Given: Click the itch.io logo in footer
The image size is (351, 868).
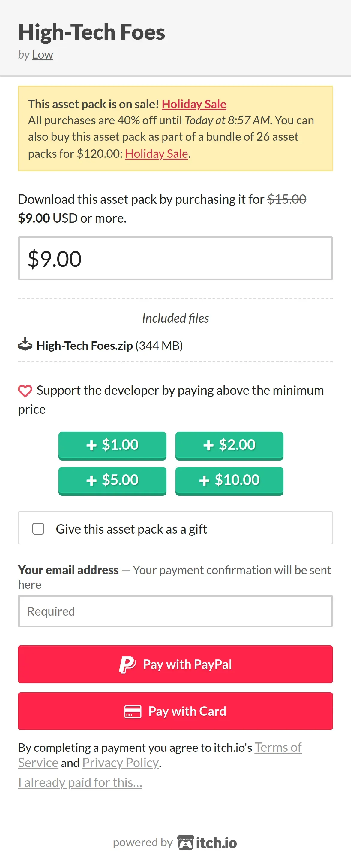Looking at the screenshot, I should coord(207,842).
